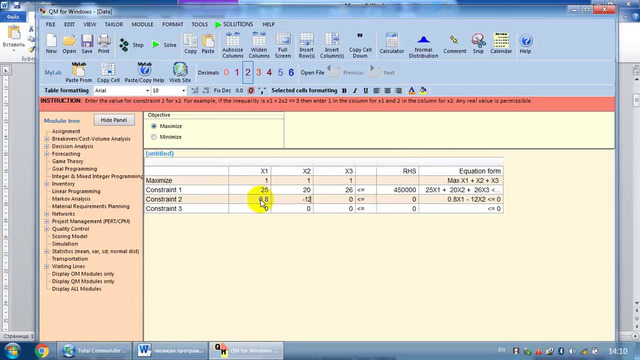Click the Print icon
Viewport: 640px width, 360px height.
pos(104,44)
